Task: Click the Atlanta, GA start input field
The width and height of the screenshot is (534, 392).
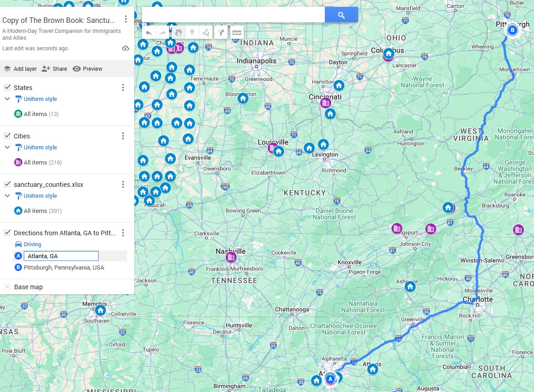Action: pos(61,256)
